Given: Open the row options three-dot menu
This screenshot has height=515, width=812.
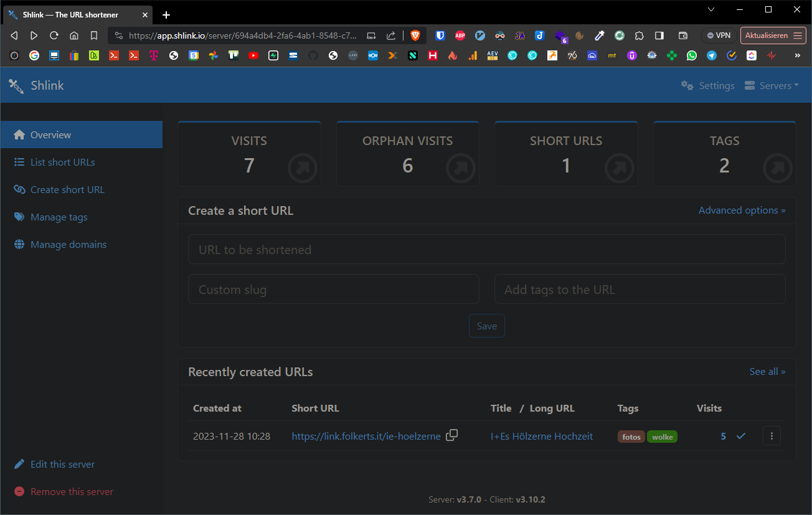Looking at the screenshot, I should [x=772, y=436].
